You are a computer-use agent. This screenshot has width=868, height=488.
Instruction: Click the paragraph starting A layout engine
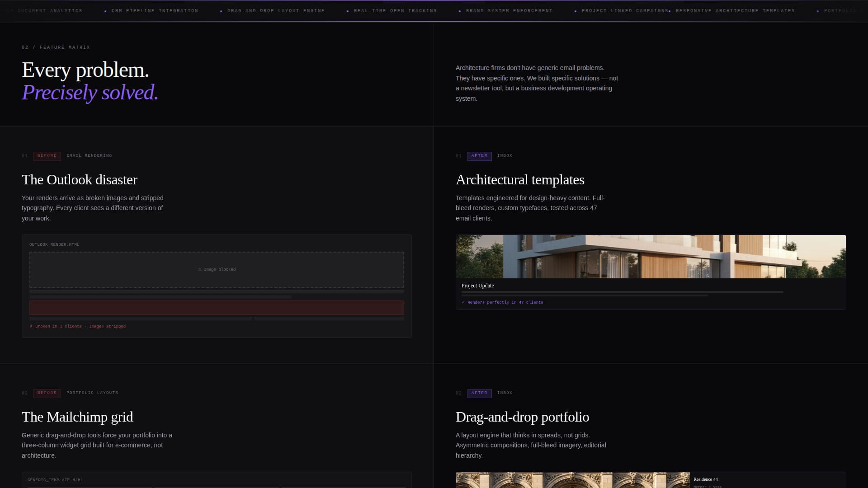click(531, 446)
